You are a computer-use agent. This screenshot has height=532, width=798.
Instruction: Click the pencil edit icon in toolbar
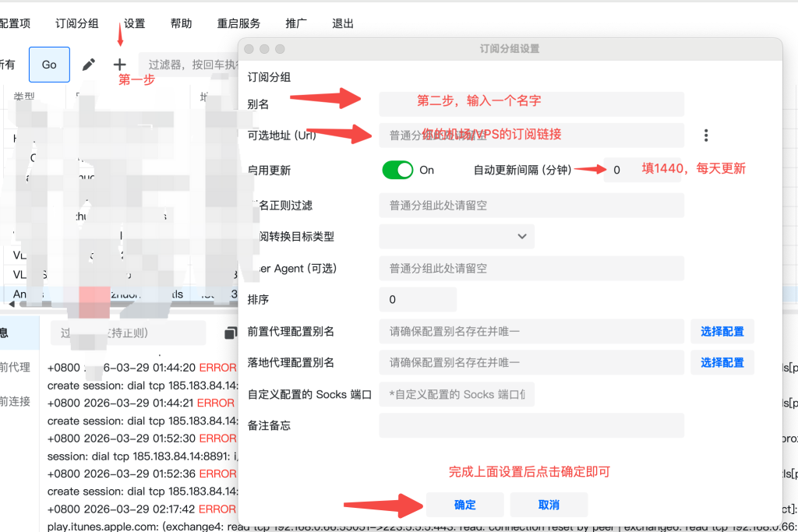[89, 65]
